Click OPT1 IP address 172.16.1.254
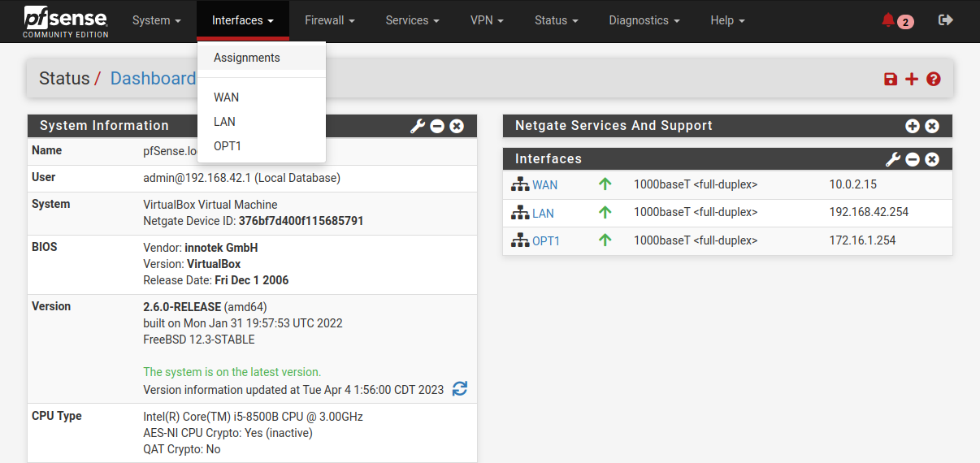 862,240
